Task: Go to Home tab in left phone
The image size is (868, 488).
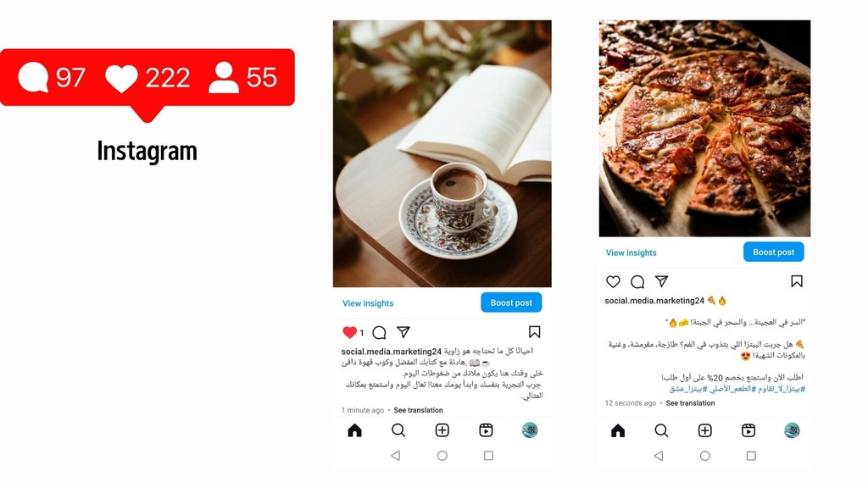Action: click(x=355, y=430)
